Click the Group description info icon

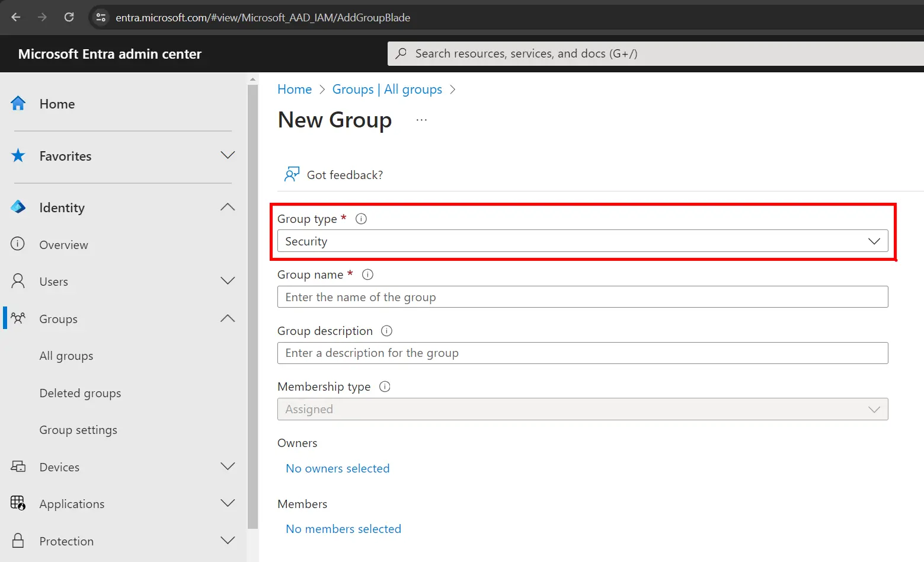[386, 331]
